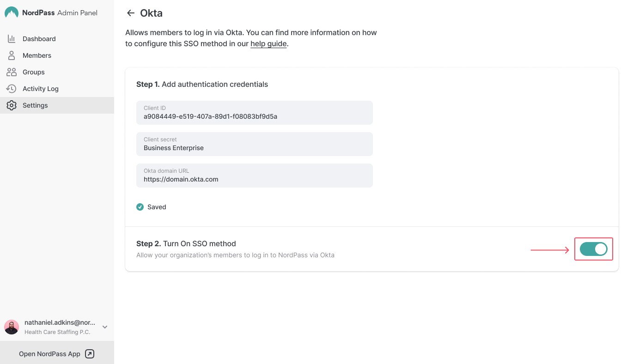627x364 pixels.
Task: Click the Step 1 Add authentication credentials heading
Action: coord(202,84)
